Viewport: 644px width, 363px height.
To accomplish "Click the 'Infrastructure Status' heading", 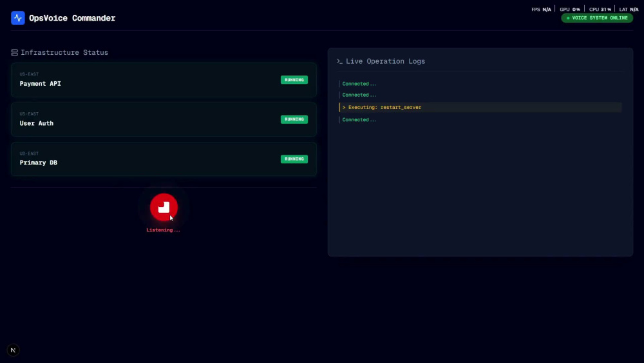I will [x=64, y=53].
